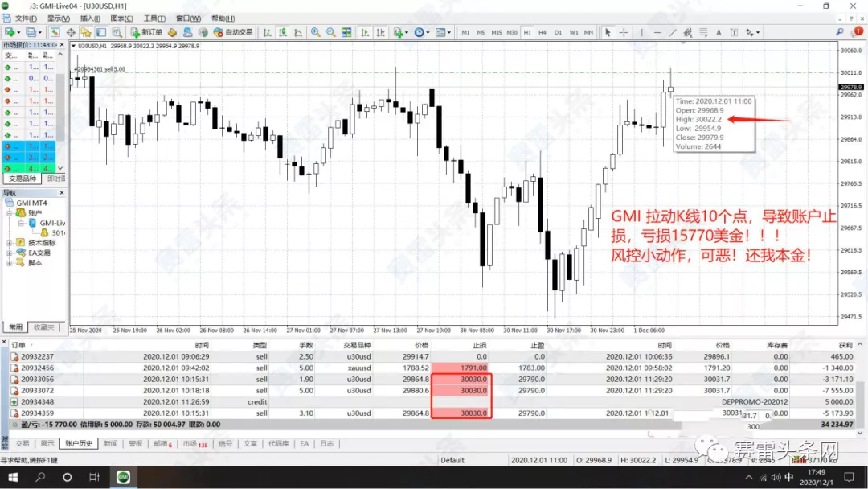The width and height of the screenshot is (868, 489).
Task: Toggle the Market Watch window icon
Action: click(x=55, y=33)
